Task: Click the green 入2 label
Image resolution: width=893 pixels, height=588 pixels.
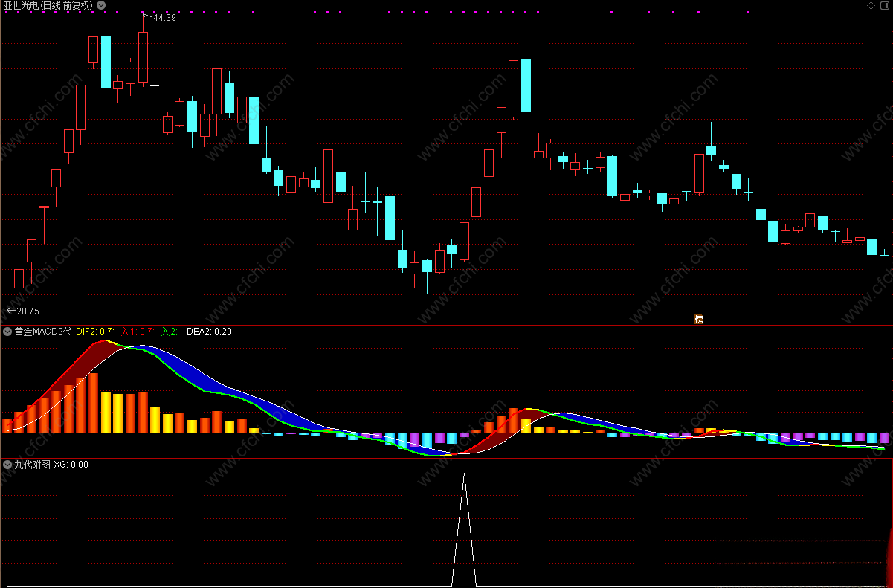Action: (x=171, y=332)
